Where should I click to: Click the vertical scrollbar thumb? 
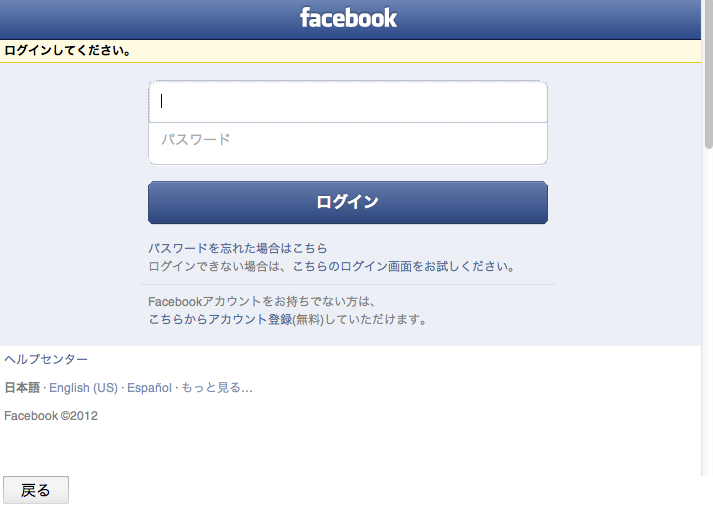click(x=708, y=75)
